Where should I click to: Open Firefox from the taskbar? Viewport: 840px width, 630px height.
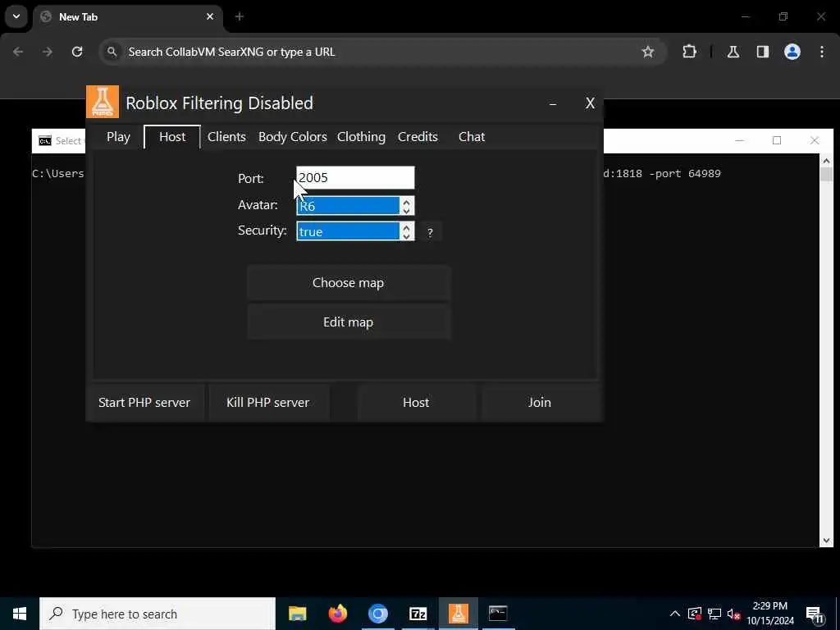[x=337, y=614]
